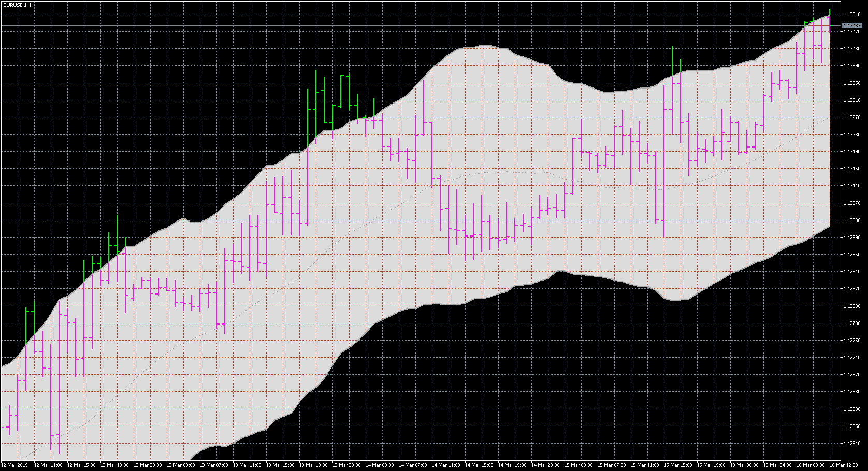Click the 1.13190 price axis label
Image resolution: width=868 pixels, height=471 pixels.
[852, 152]
